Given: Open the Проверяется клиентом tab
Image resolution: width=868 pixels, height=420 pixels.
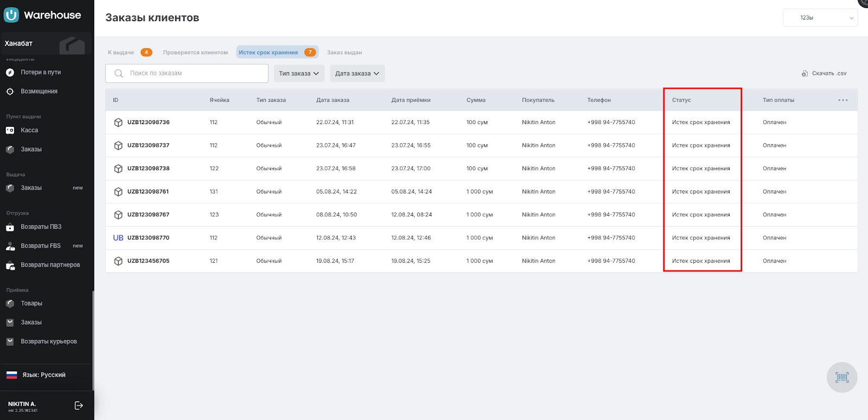Looking at the screenshot, I should point(195,53).
